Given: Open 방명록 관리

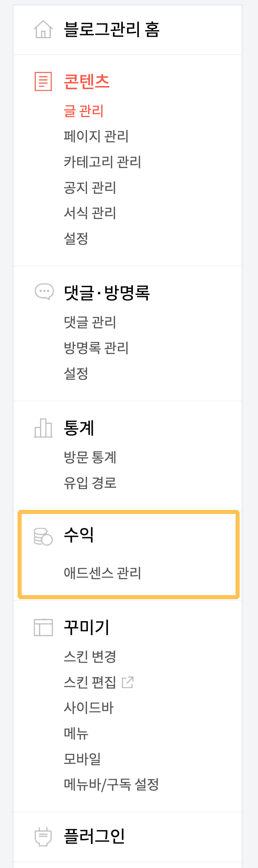Looking at the screenshot, I should [x=96, y=348].
